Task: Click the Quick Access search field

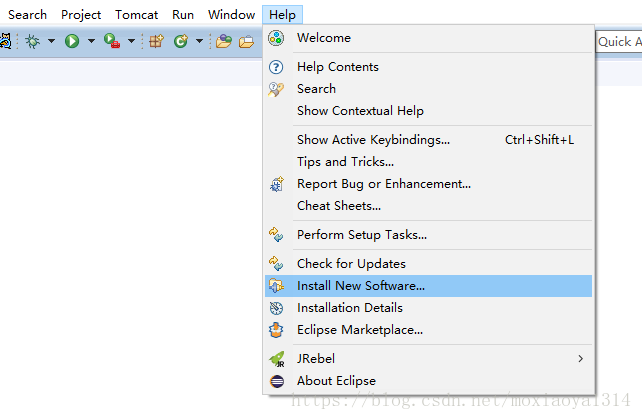Action: pos(619,42)
